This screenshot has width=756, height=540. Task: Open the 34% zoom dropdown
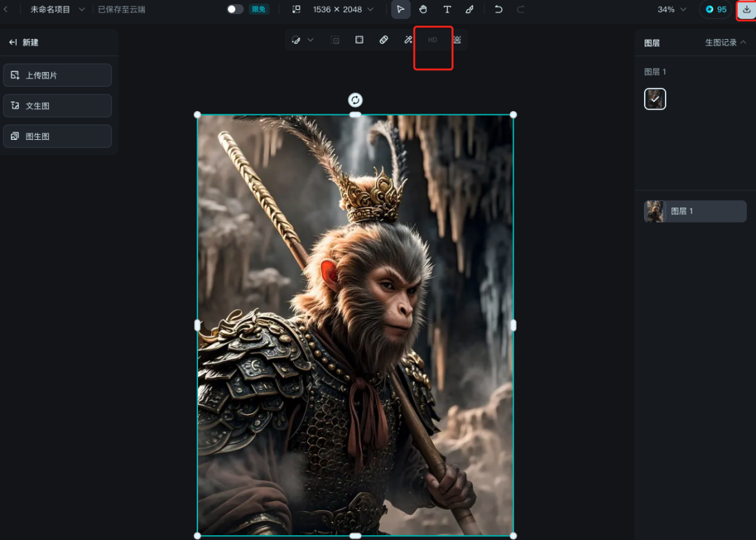671,9
